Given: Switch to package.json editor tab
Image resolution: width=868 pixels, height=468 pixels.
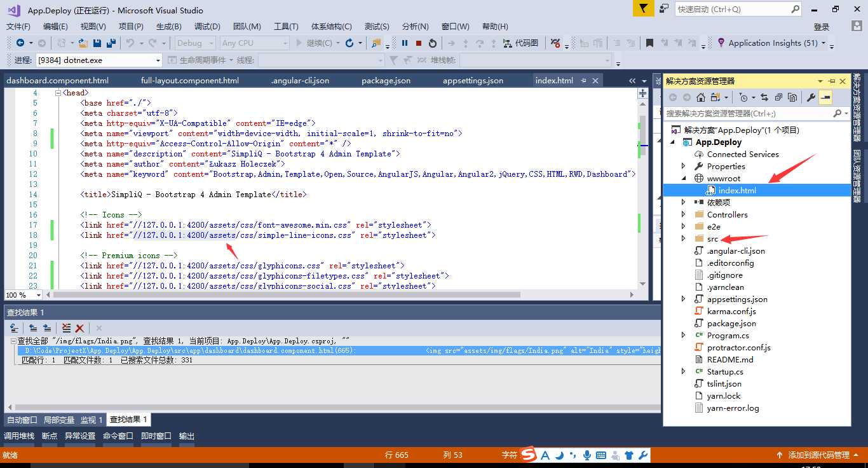Looking at the screenshot, I should (386, 81).
